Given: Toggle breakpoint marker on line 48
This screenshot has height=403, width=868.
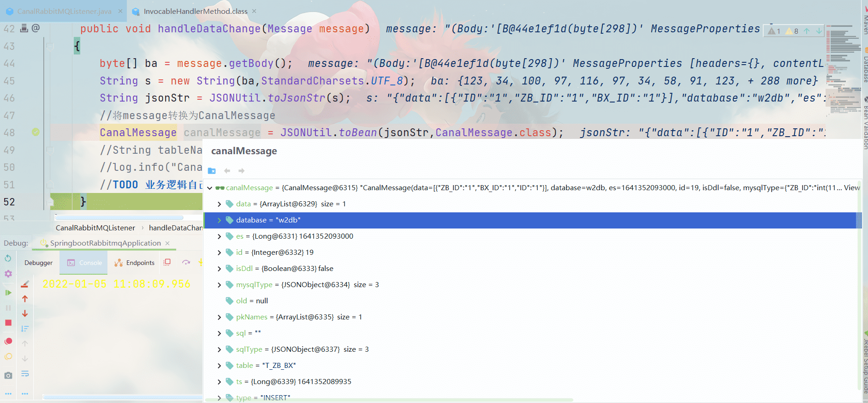Looking at the screenshot, I should [x=36, y=132].
